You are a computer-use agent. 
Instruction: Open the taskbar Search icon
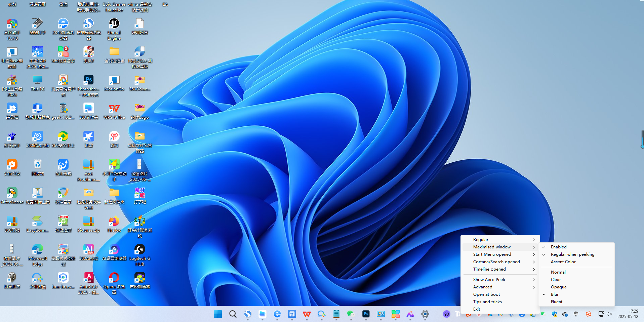233,314
